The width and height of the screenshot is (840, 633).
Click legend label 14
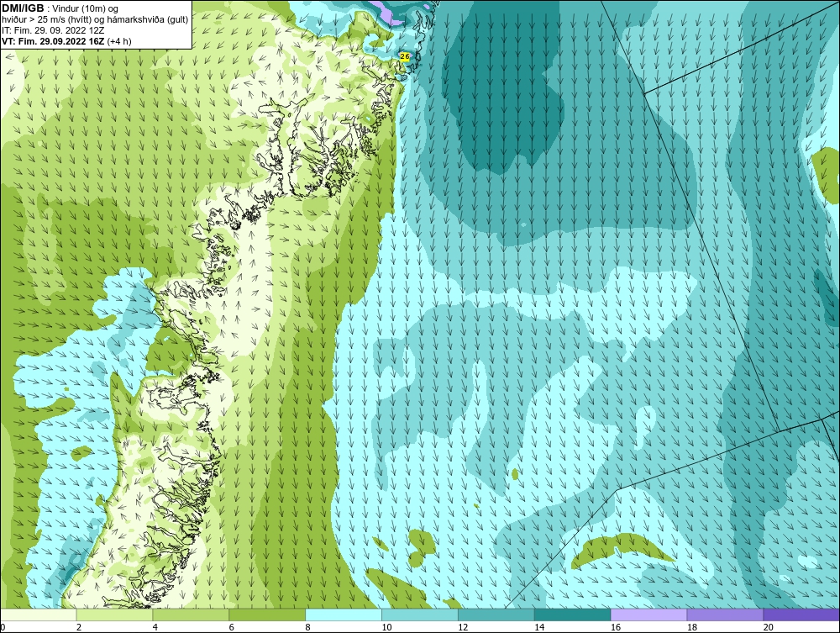pos(539,627)
